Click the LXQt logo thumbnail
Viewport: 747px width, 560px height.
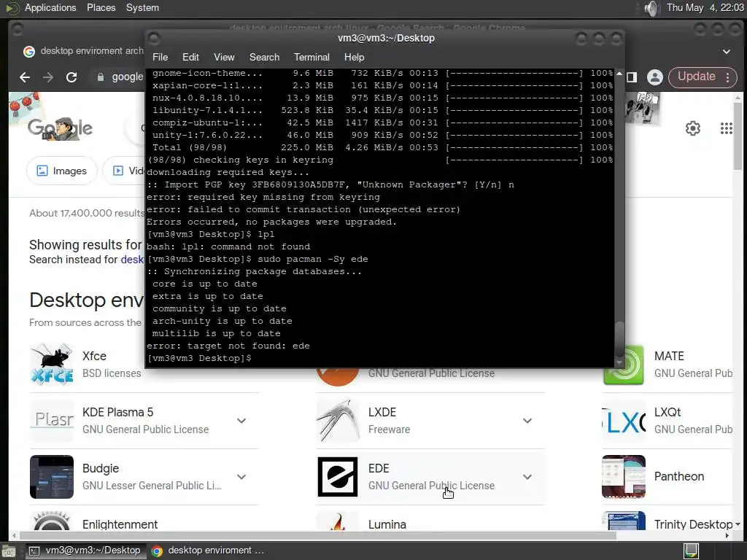tap(623, 421)
